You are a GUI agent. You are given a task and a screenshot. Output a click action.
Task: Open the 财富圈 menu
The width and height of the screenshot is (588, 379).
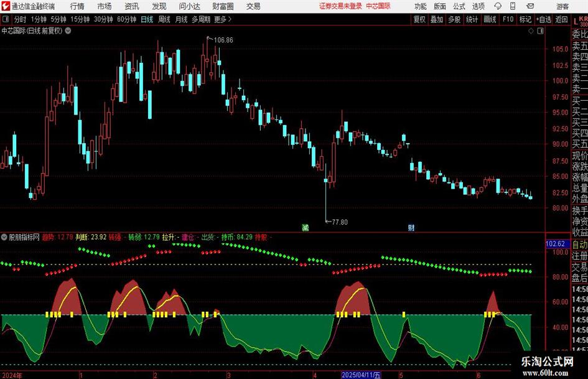[223, 6]
